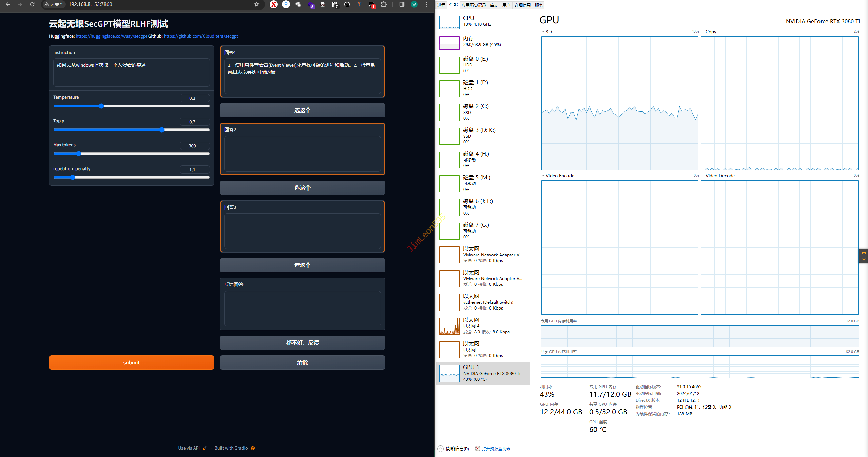Viewport: 868px width, 457px height.
Task: Click the Instruction text input
Action: [132, 72]
